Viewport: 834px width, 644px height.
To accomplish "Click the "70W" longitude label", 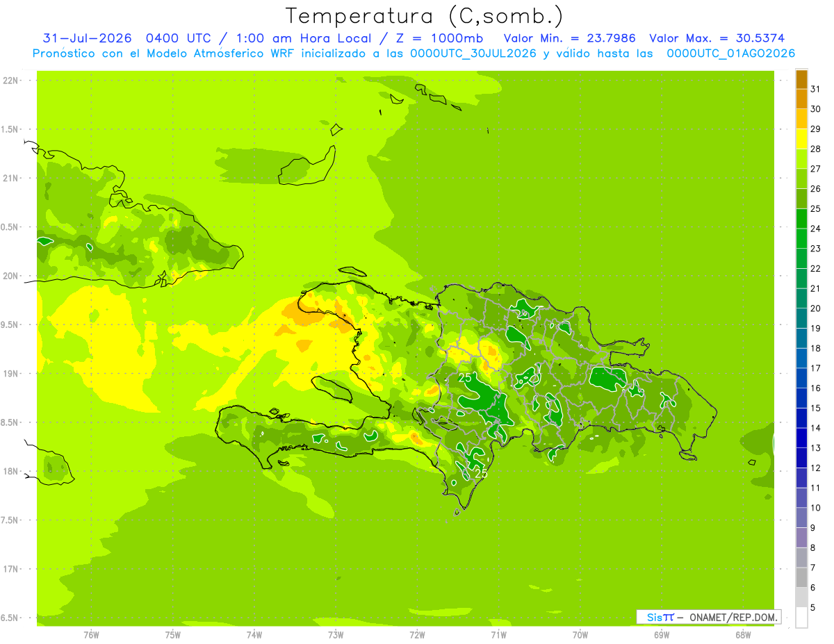I will [580, 635].
